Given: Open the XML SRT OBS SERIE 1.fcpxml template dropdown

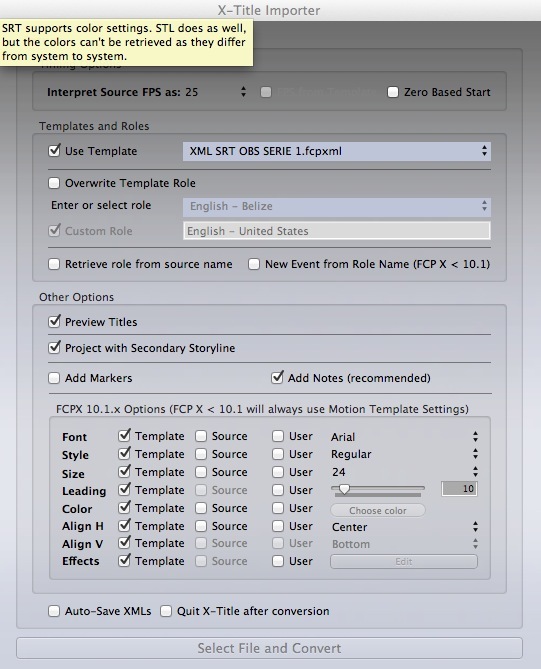Looking at the screenshot, I should (x=337, y=151).
